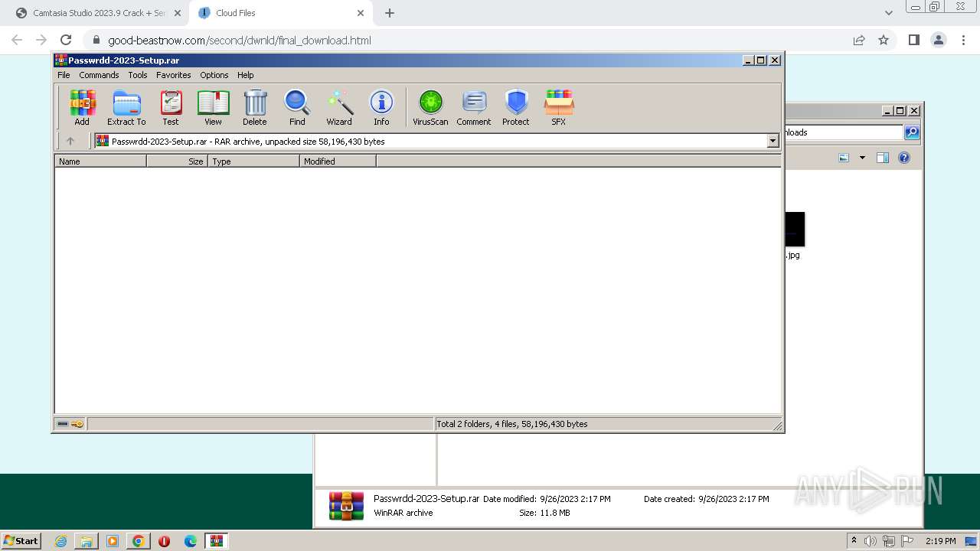980x551 pixels.
Task: Open the Help menu in WinRAR
Action: click(246, 75)
